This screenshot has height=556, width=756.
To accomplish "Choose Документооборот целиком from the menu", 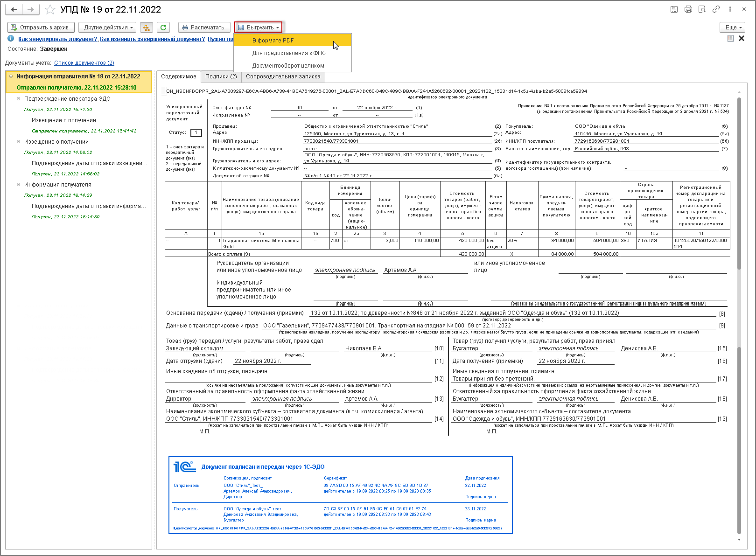I will 293,66.
